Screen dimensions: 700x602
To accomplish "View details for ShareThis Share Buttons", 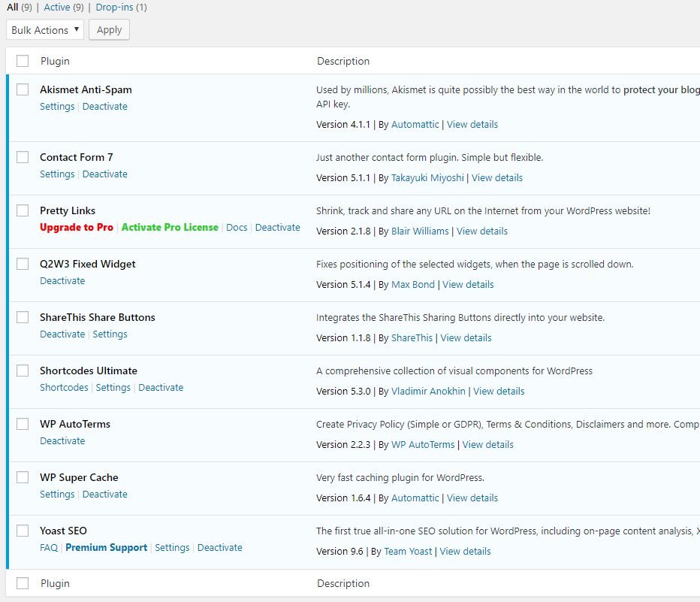I will click(466, 338).
